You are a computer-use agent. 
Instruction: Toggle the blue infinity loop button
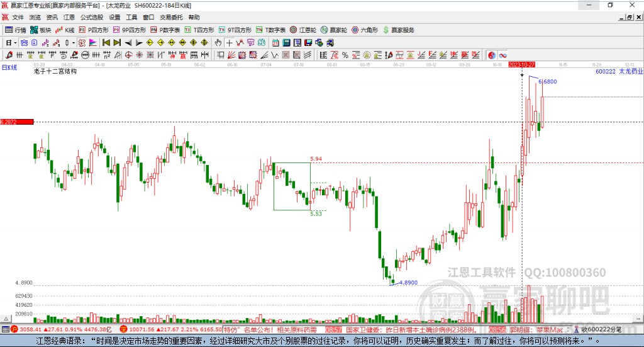(502, 55)
